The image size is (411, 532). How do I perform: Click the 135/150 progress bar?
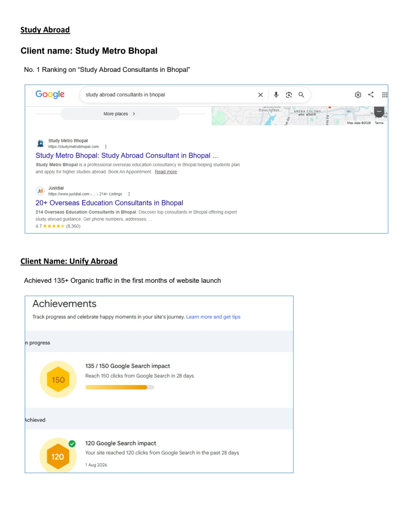120,387
